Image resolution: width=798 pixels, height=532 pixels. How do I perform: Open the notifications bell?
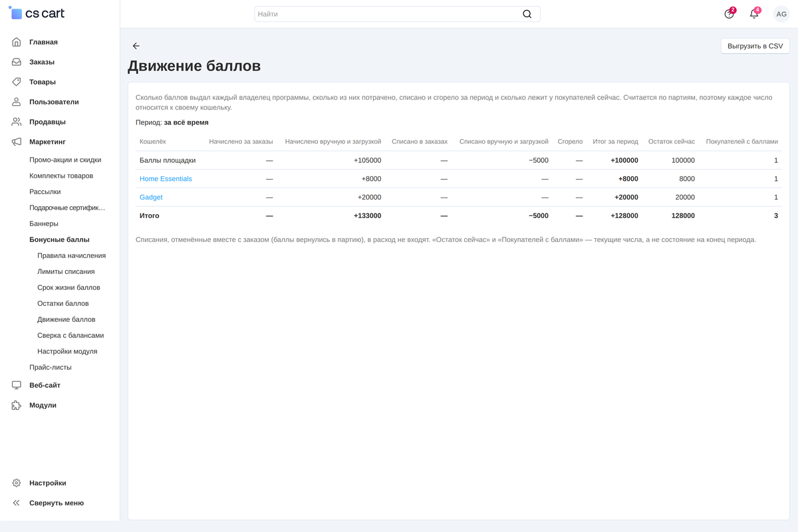pyautogui.click(x=754, y=14)
